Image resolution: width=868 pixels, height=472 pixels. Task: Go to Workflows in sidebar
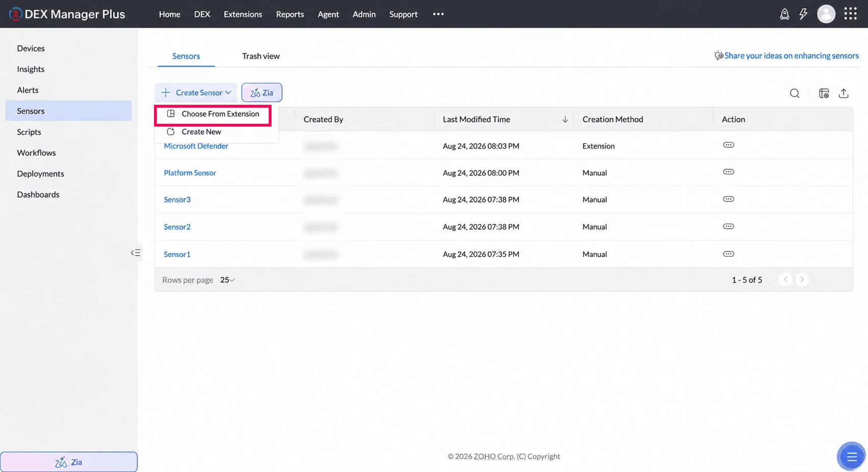coord(36,153)
